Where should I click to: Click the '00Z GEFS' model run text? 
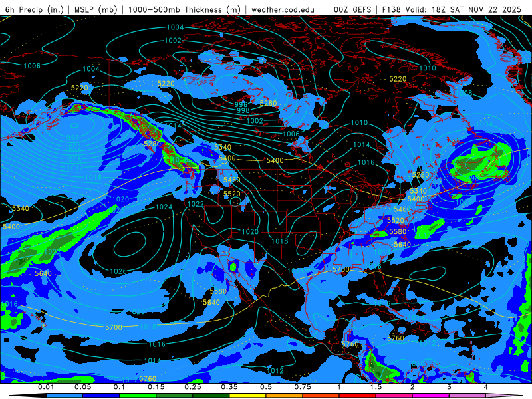pyautogui.click(x=353, y=9)
